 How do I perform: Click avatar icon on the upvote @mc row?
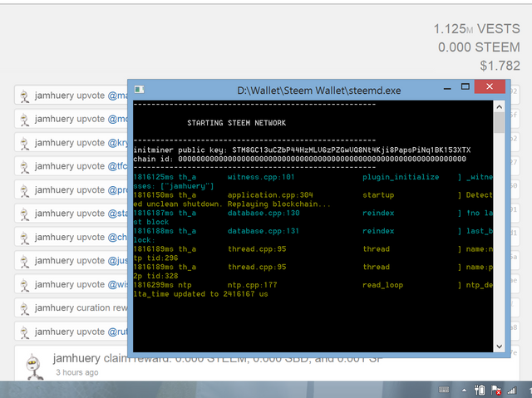(25, 120)
